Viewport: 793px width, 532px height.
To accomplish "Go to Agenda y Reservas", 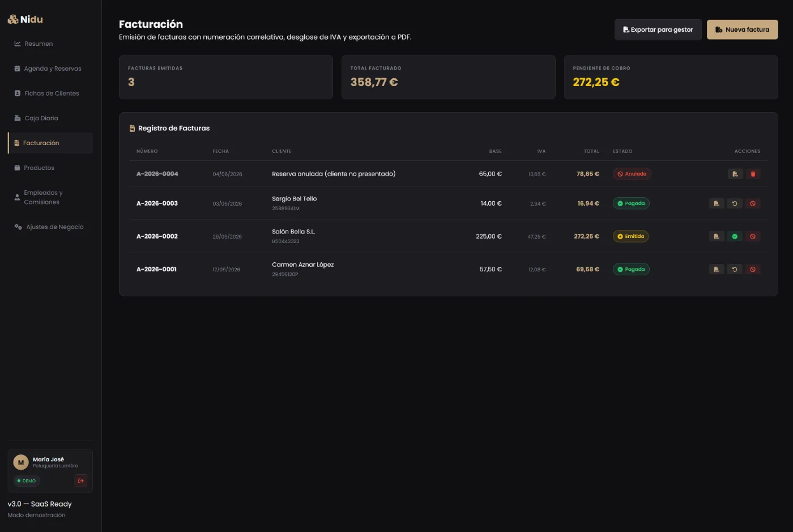I will [50, 69].
